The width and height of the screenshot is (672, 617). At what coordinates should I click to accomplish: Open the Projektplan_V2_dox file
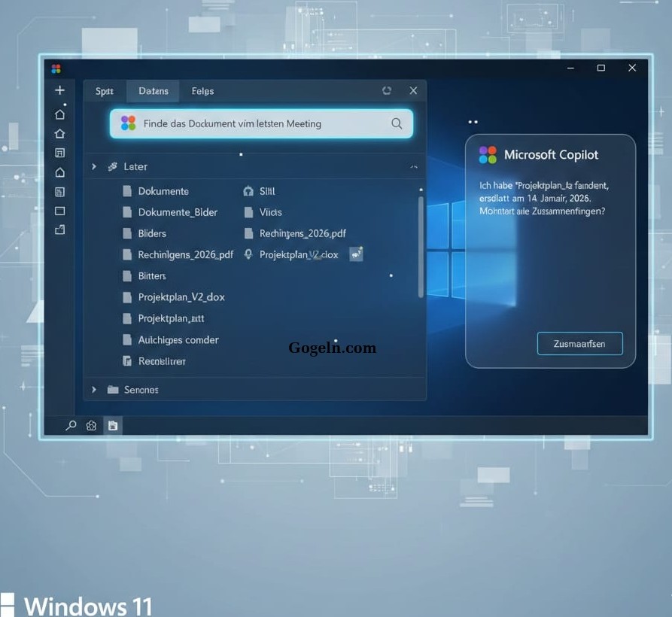coord(181,297)
